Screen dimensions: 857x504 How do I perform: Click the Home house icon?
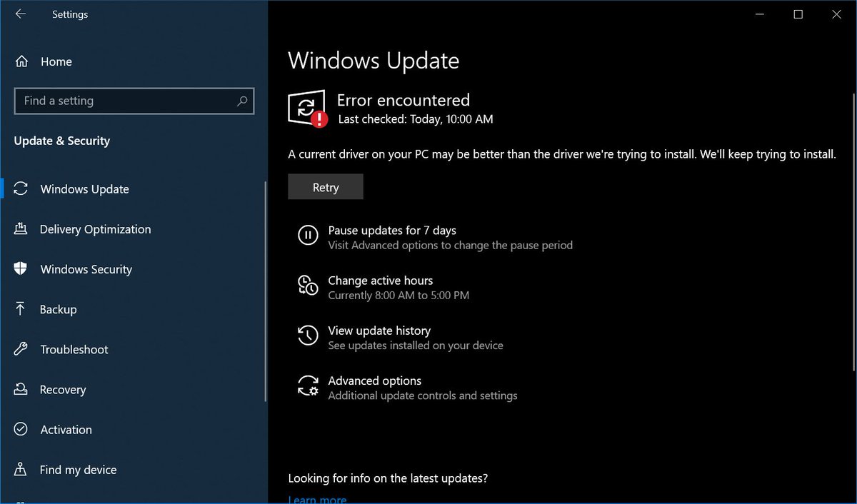point(21,61)
